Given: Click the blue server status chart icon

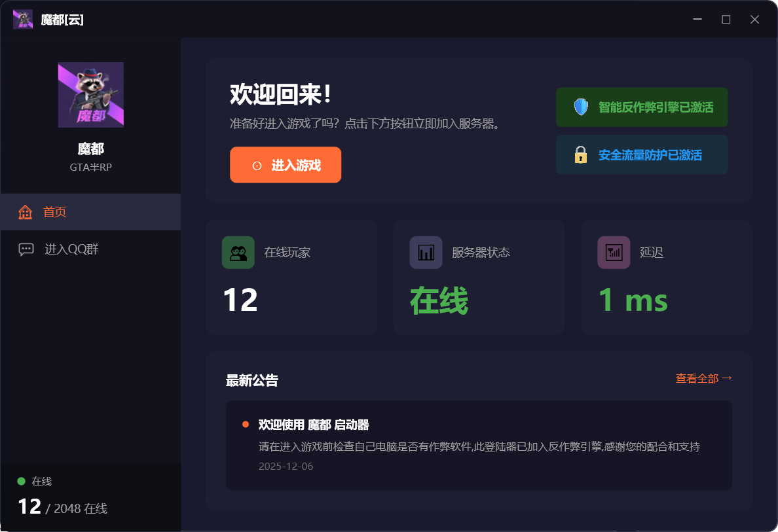Looking at the screenshot, I should (426, 252).
